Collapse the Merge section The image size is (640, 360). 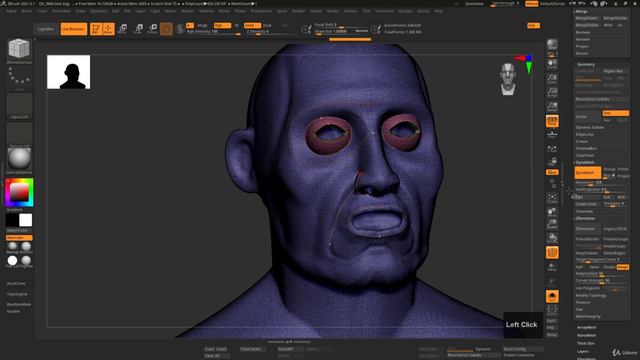[x=581, y=11]
